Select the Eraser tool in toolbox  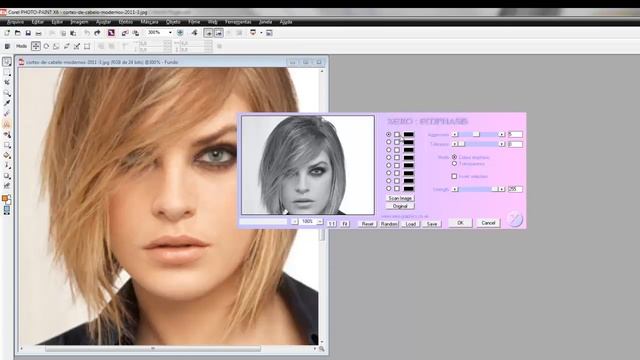point(7,113)
